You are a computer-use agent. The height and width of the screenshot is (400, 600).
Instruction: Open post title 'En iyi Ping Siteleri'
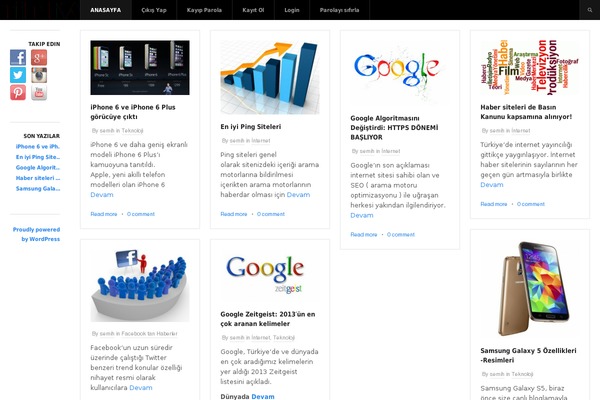[251, 127]
